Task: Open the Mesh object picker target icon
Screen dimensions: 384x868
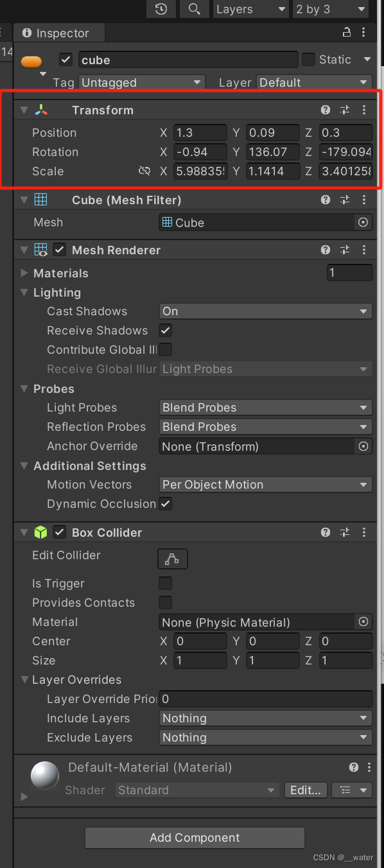Action: point(363,222)
